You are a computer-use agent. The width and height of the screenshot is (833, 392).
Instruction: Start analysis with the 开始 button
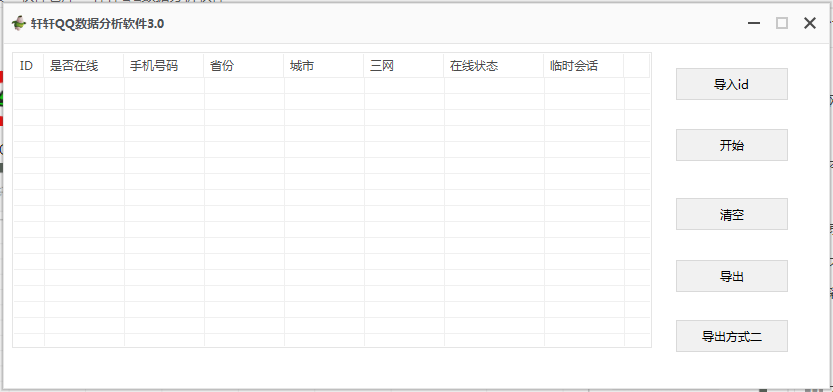coord(732,145)
